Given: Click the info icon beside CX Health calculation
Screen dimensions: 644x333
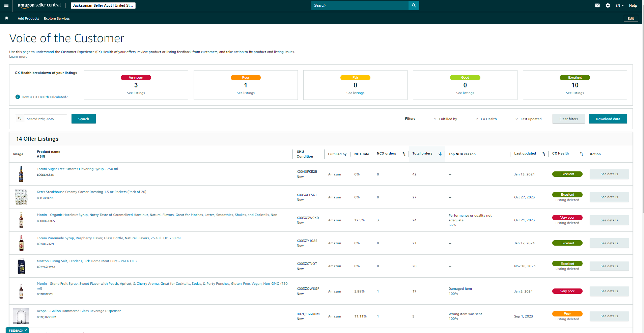Looking at the screenshot, I should [18, 97].
